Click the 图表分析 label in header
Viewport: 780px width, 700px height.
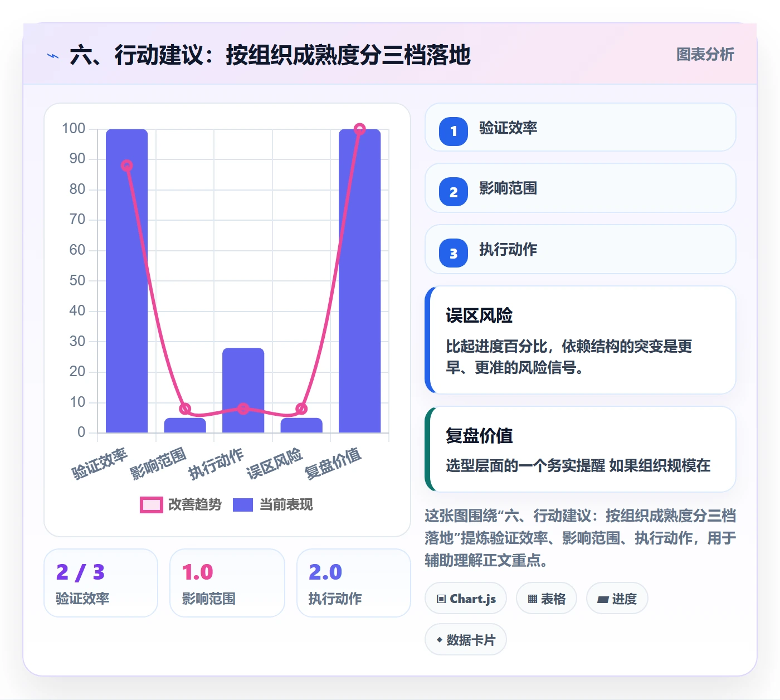pos(705,54)
